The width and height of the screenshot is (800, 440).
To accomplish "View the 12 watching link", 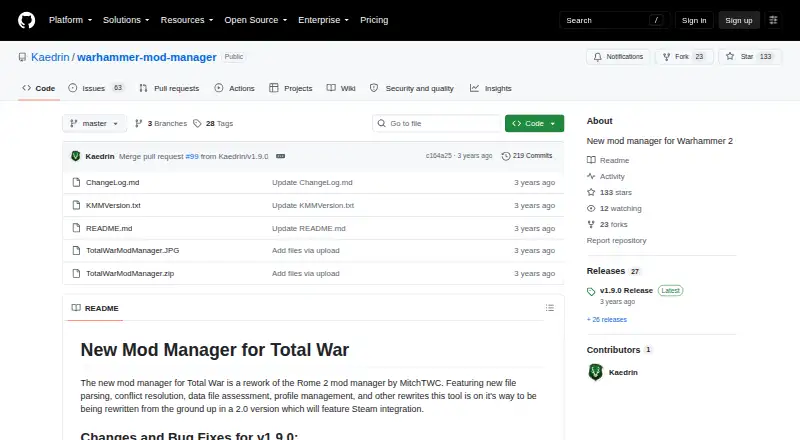I will click(x=614, y=208).
